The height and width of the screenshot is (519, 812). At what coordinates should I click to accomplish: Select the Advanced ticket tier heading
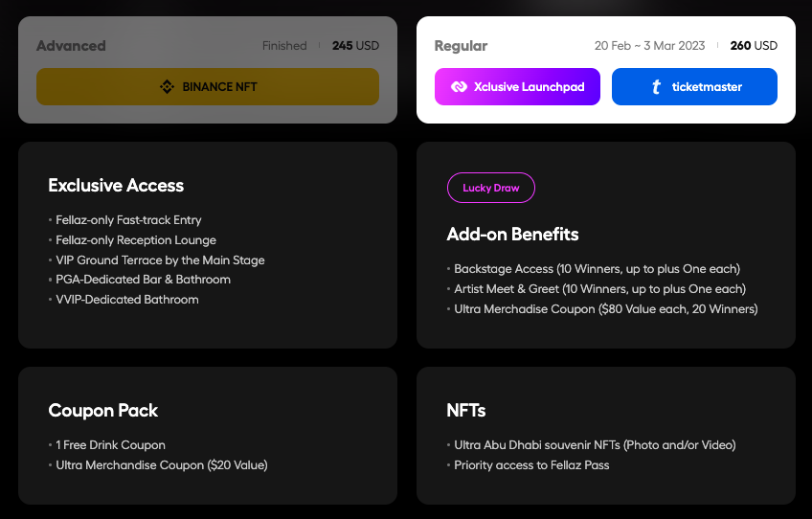(x=71, y=46)
